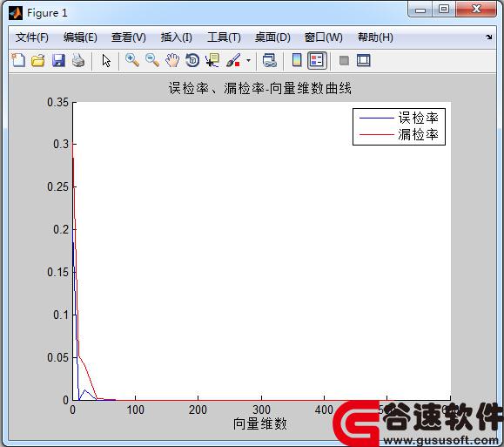Activate the Zoom In magnifier
This screenshot has height=447, width=504.
pyautogui.click(x=132, y=60)
